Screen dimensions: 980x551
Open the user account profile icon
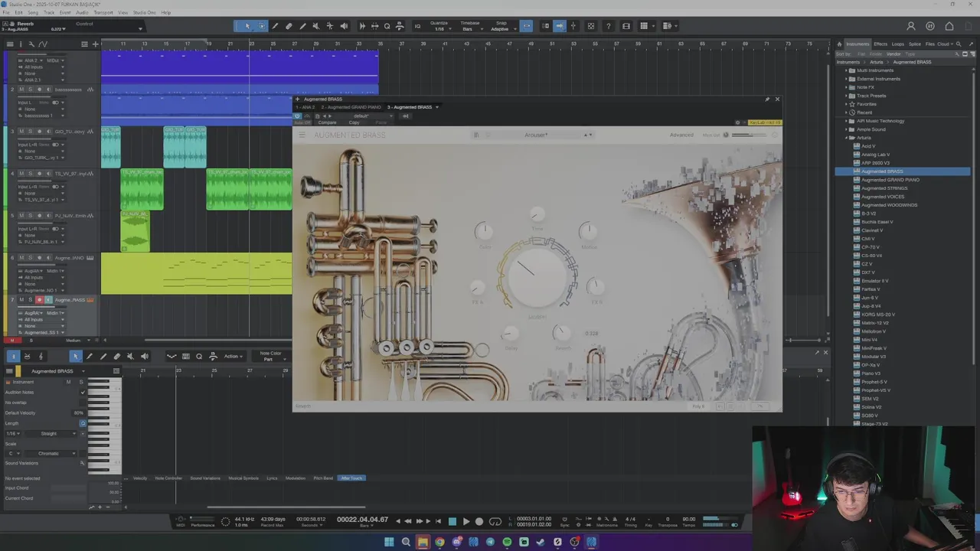(x=911, y=26)
